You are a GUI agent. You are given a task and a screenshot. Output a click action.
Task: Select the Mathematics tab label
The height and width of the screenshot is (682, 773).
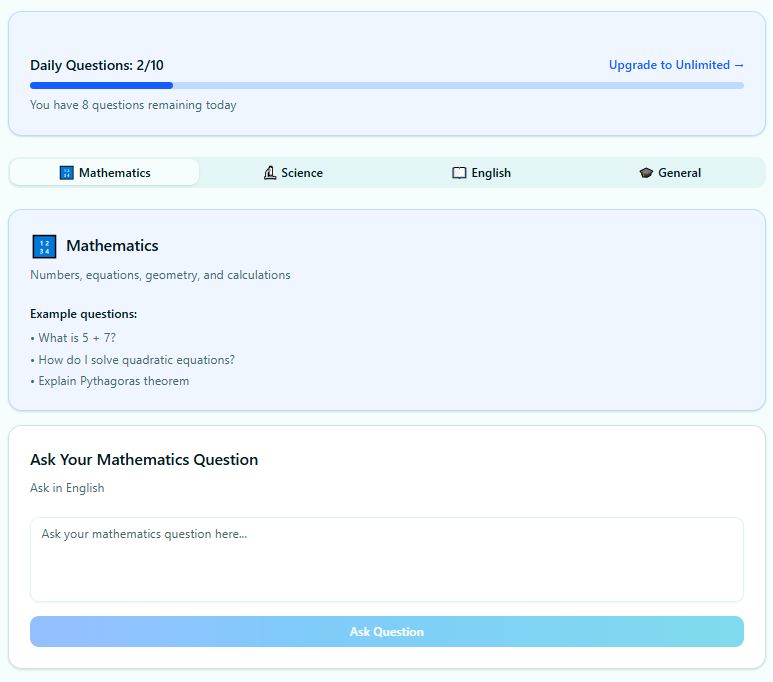[x=114, y=173]
